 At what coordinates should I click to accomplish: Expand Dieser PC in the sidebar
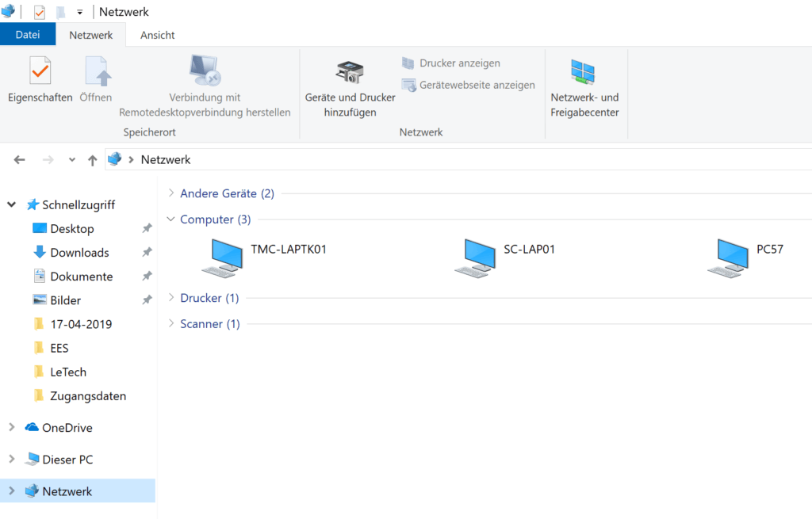coord(11,459)
